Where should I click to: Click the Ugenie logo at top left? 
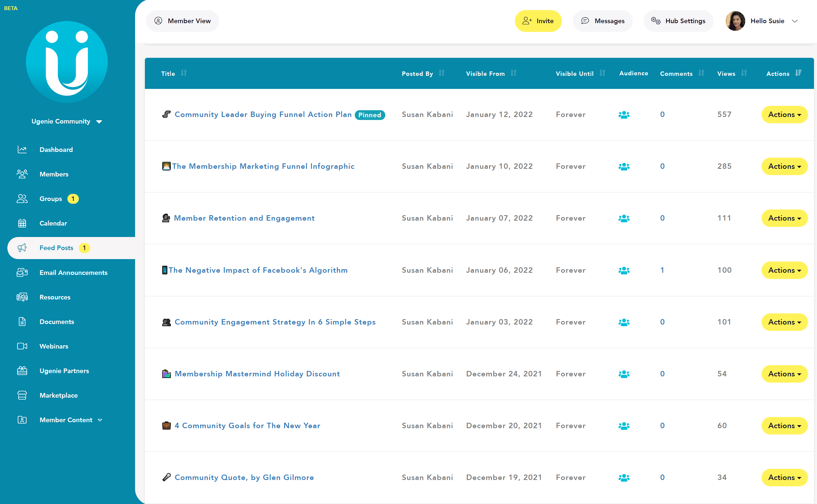coord(67,62)
